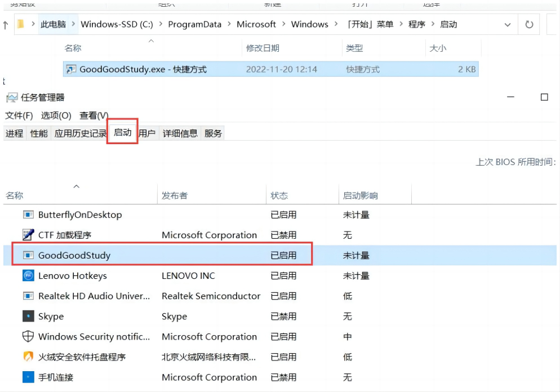Click the 火绒安全软件托盘程序 orange icon

(28, 357)
